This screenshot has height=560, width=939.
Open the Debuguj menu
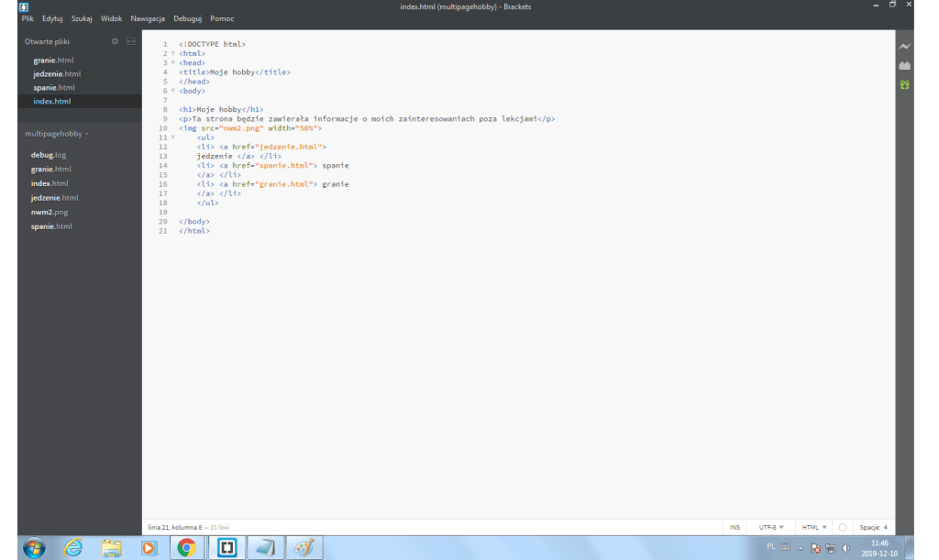188,18
